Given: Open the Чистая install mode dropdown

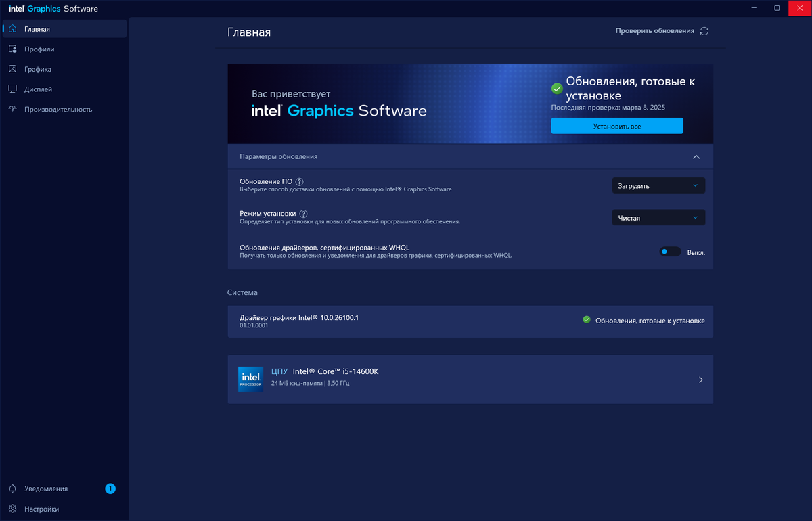Looking at the screenshot, I should click(658, 218).
